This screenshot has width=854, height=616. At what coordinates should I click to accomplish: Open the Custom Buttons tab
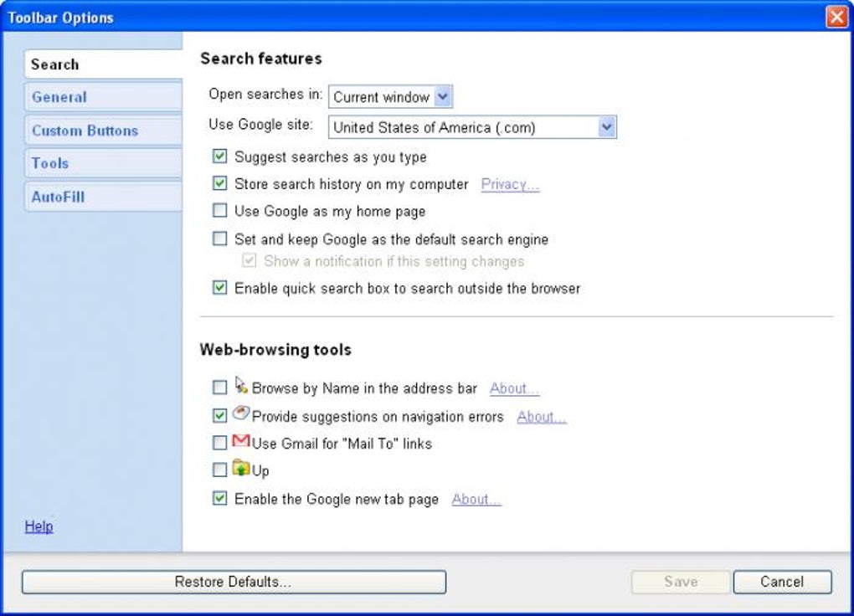103,131
